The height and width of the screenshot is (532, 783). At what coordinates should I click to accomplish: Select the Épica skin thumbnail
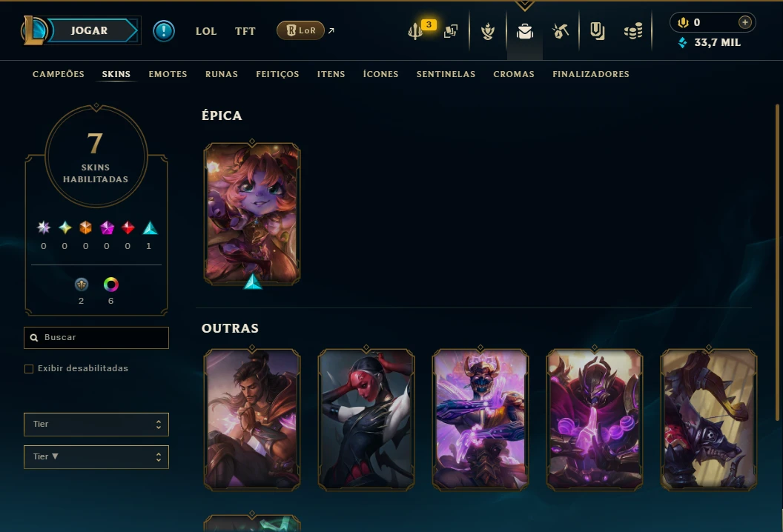click(252, 213)
